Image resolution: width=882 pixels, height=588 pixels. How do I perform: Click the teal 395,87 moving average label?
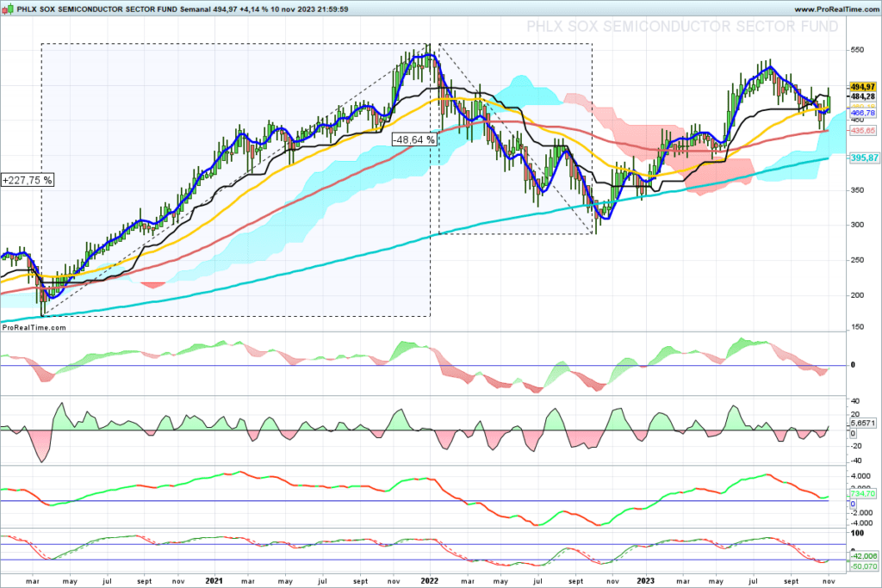pyautogui.click(x=863, y=158)
